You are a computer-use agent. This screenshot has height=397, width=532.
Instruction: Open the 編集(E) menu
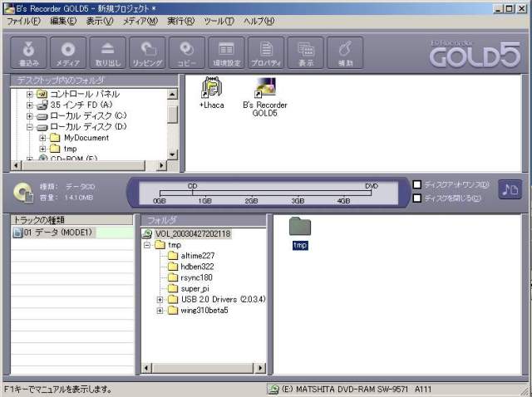coord(63,21)
